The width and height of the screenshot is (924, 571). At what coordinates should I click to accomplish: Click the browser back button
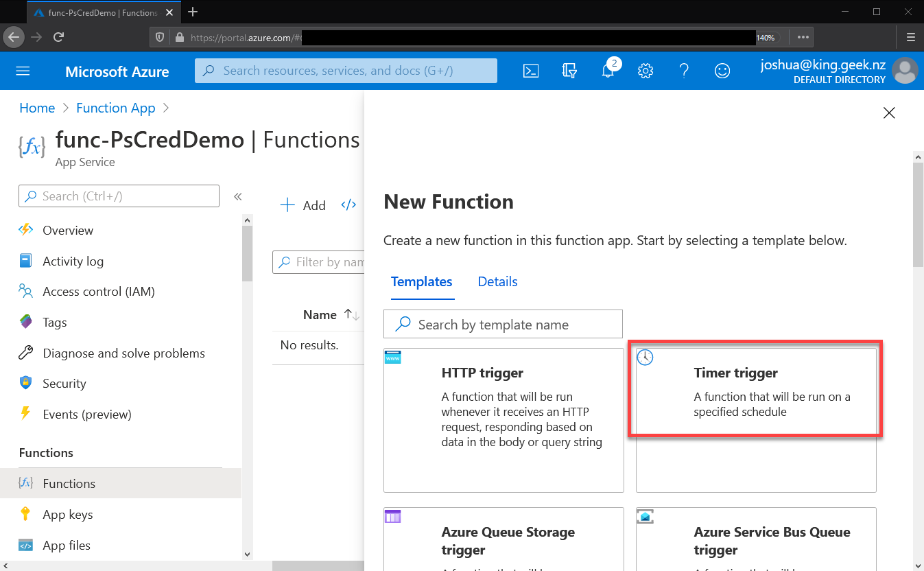point(14,37)
